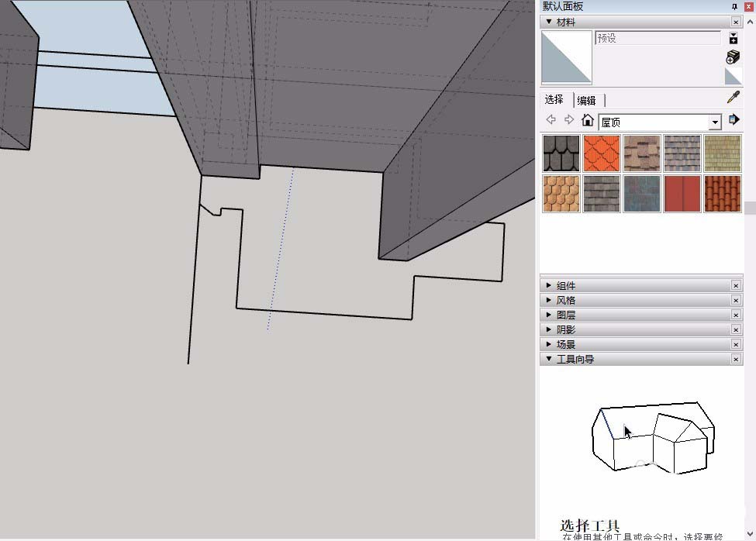The width and height of the screenshot is (756, 541).
Task: Switch to the 编辑 tab
Action: tap(587, 100)
